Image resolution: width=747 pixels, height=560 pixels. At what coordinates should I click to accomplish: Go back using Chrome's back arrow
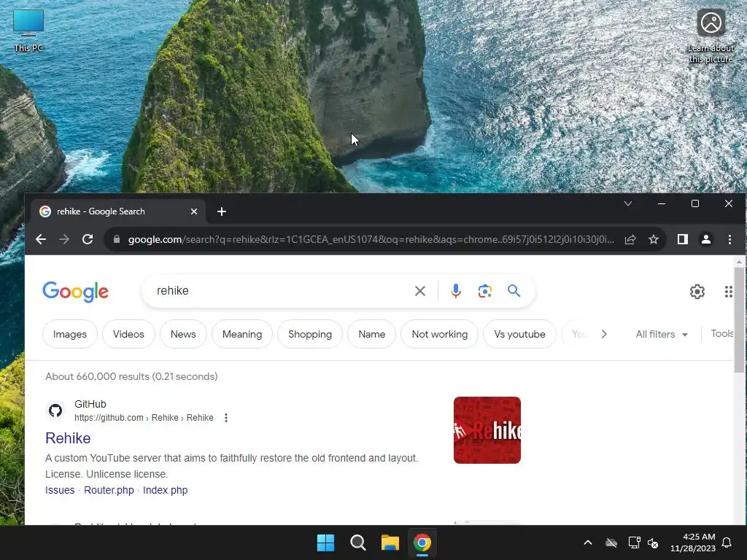click(x=41, y=239)
